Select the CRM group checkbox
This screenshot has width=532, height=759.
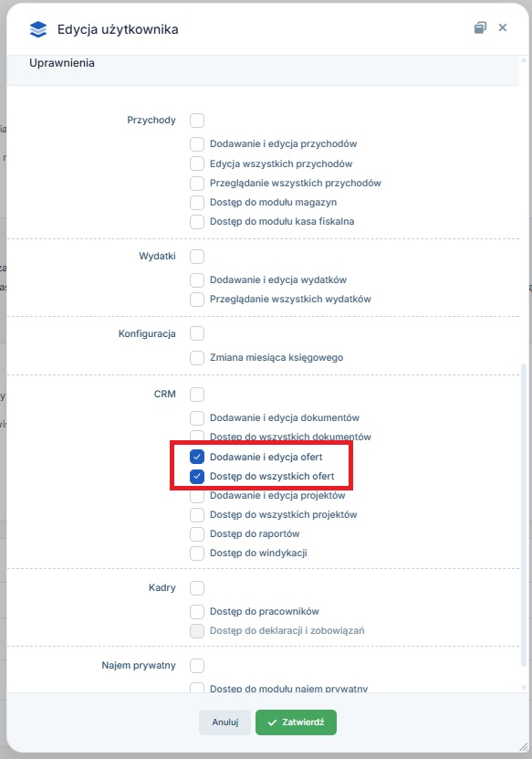pyautogui.click(x=197, y=394)
